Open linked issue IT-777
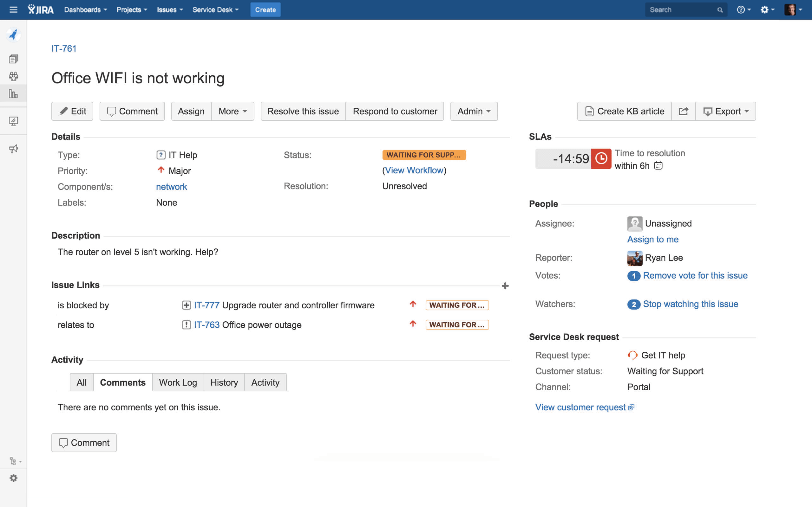 pos(207,305)
